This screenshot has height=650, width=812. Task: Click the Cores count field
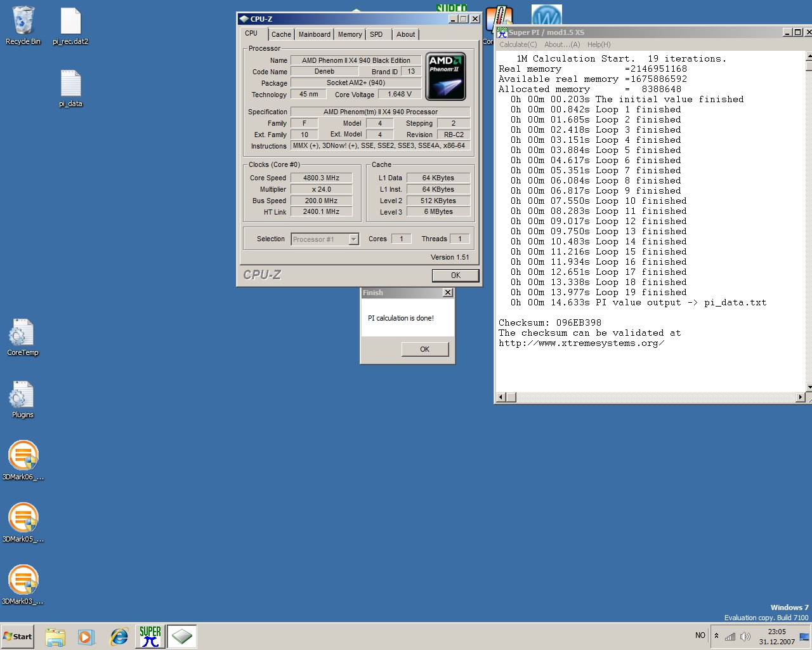click(x=402, y=239)
